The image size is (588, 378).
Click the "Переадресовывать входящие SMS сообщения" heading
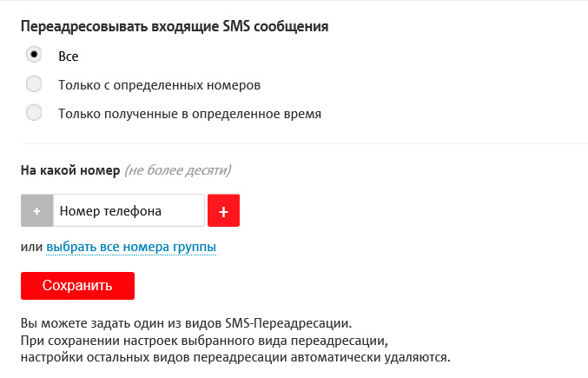[175, 26]
